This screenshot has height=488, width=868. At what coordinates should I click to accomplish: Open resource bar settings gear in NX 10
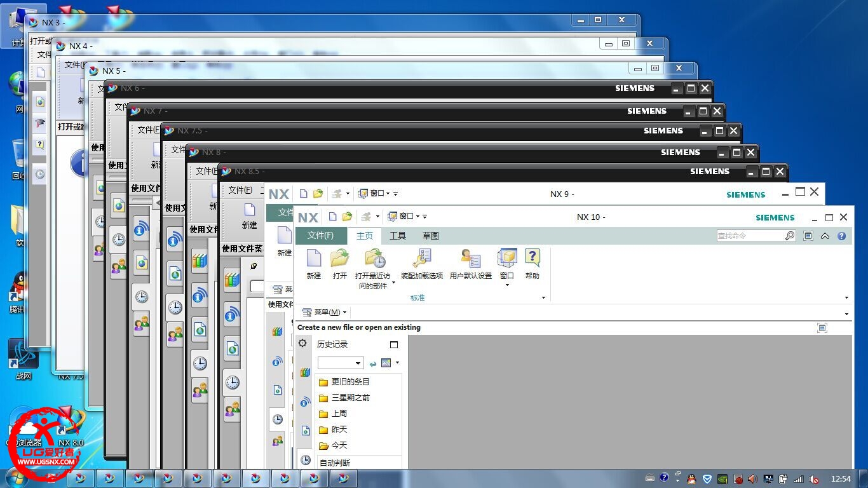[x=303, y=343]
